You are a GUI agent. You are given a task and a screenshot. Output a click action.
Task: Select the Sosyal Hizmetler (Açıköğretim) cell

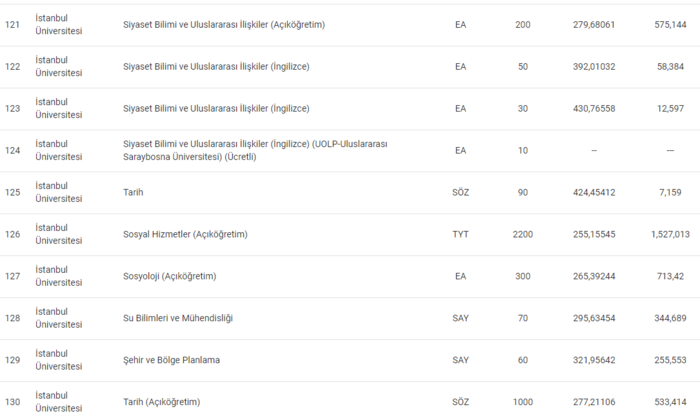pyautogui.click(x=184, y=234)
